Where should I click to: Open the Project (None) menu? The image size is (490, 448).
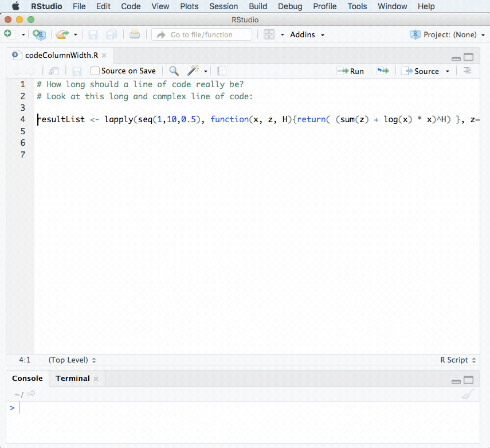tap(448, 34)
